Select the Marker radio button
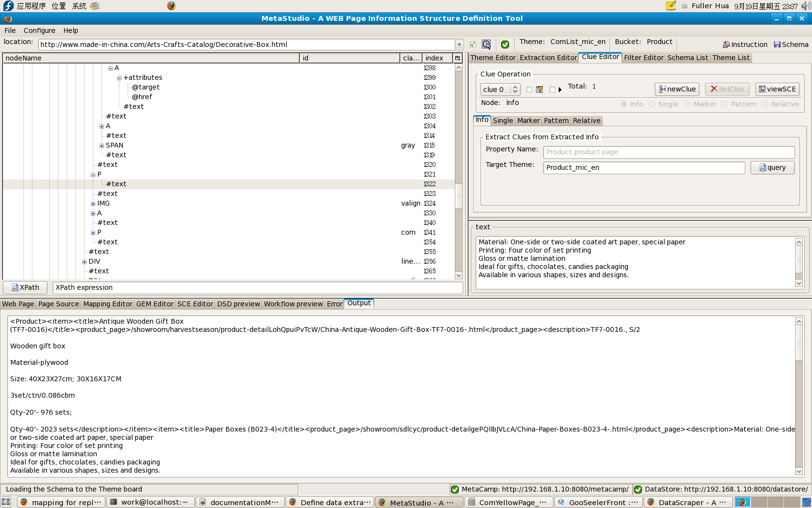Image resolution: width=812 pixels, height=508 pixels. pos(687,104)
